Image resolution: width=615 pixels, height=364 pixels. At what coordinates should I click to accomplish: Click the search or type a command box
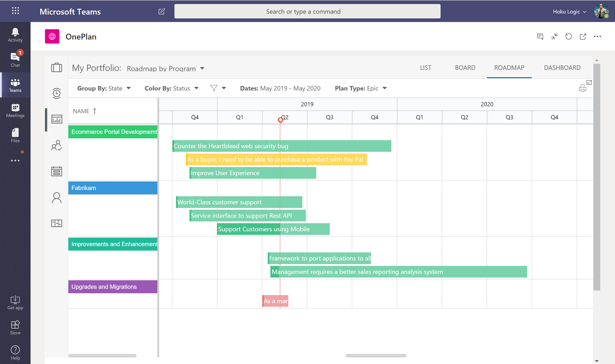(307, 11)
